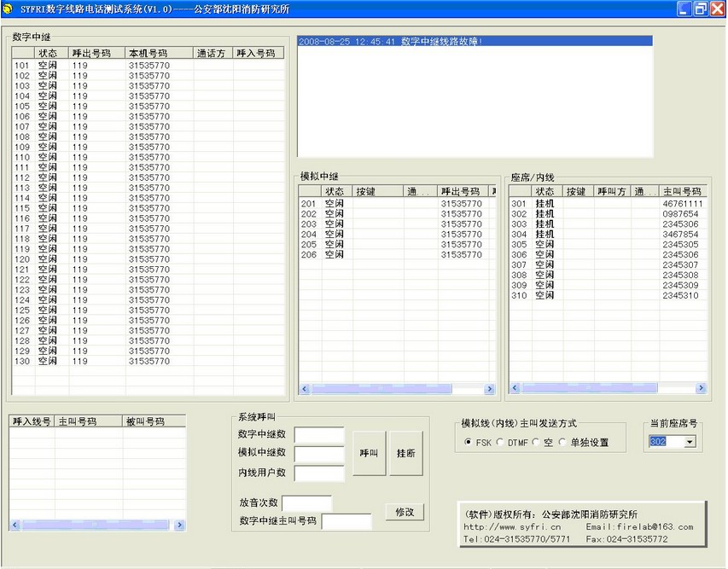728x569 pixels.
Task: Click the 状态 column header in 数字中继
Action: pos(51,54)
